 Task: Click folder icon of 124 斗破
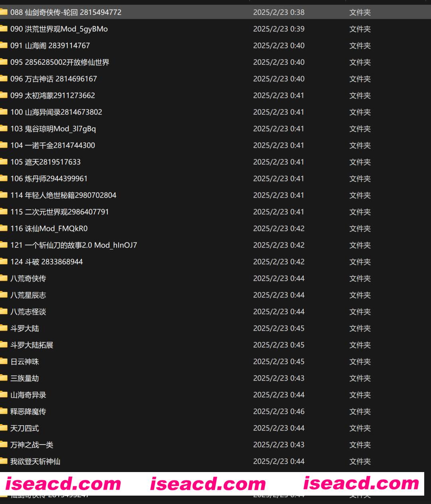coord(4,262)
